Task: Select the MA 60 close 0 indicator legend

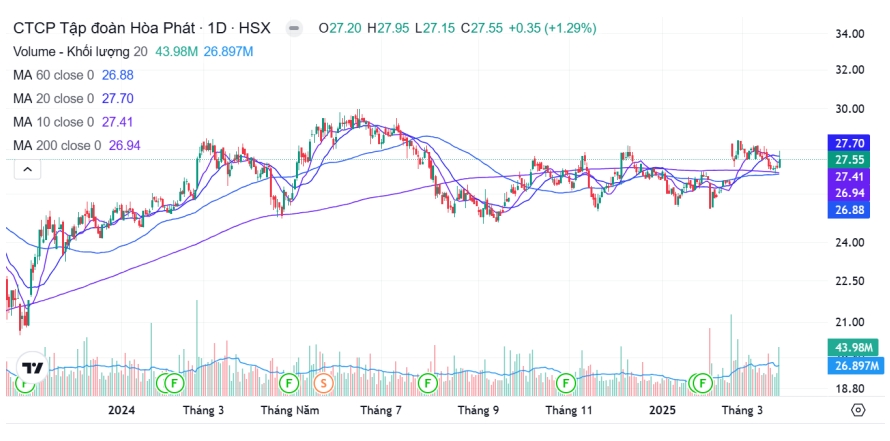Action: (53, 75)
